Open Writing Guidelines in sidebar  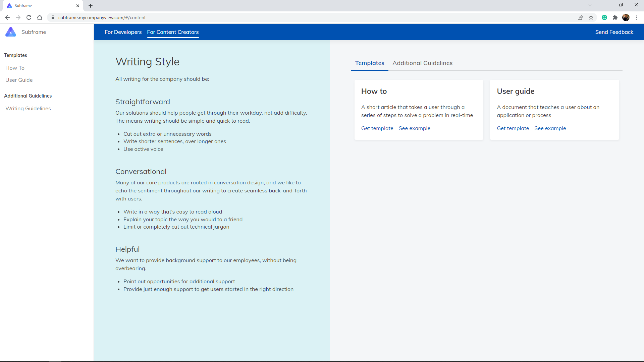[28, 109]
